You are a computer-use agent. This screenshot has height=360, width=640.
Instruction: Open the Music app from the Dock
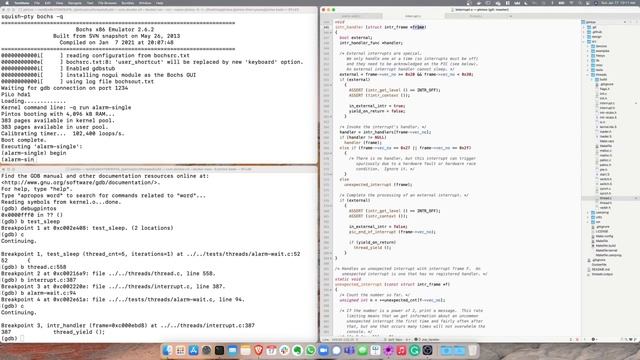tap(401, 350)
